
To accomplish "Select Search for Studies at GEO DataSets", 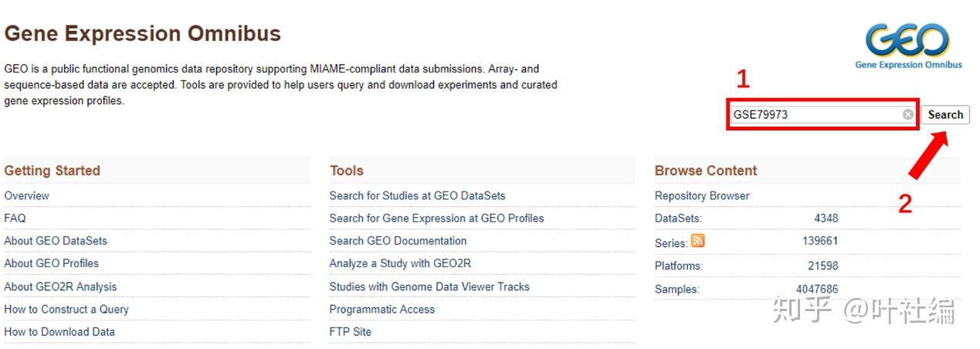I will pos(417,196).
